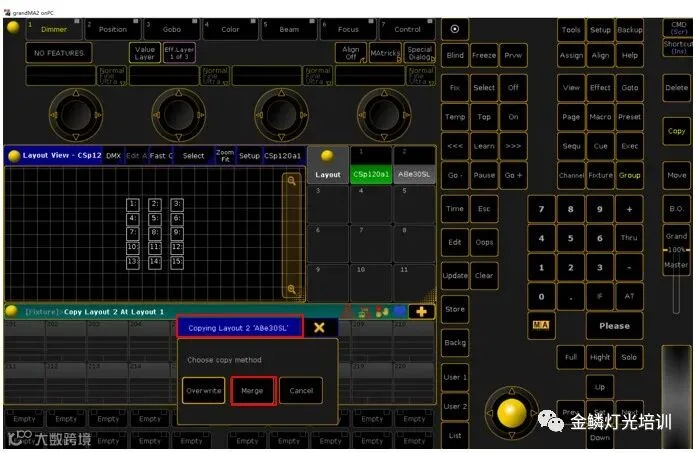The image size is (695, 453).
Task: Click the MA logo key
Action: 541,325
